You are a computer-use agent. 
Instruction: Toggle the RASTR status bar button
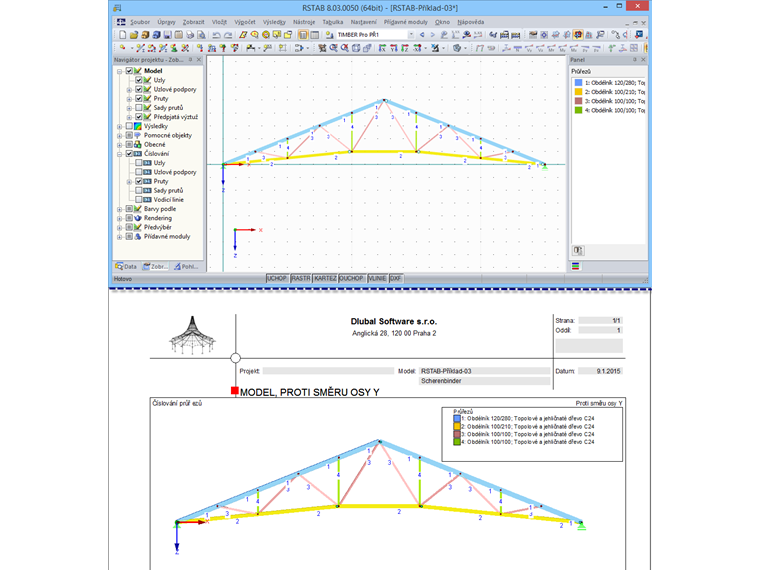click(301, 278)
